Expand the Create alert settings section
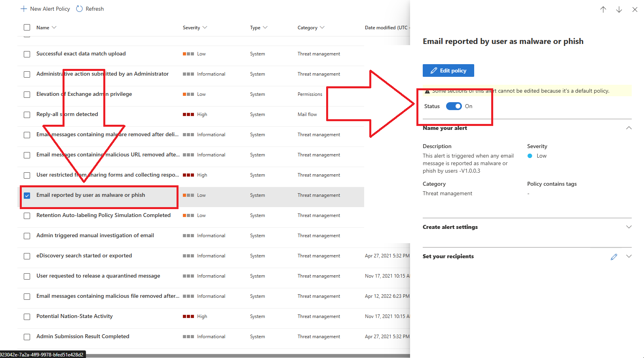This screenshot has height=358, width=644. [629, 227]
